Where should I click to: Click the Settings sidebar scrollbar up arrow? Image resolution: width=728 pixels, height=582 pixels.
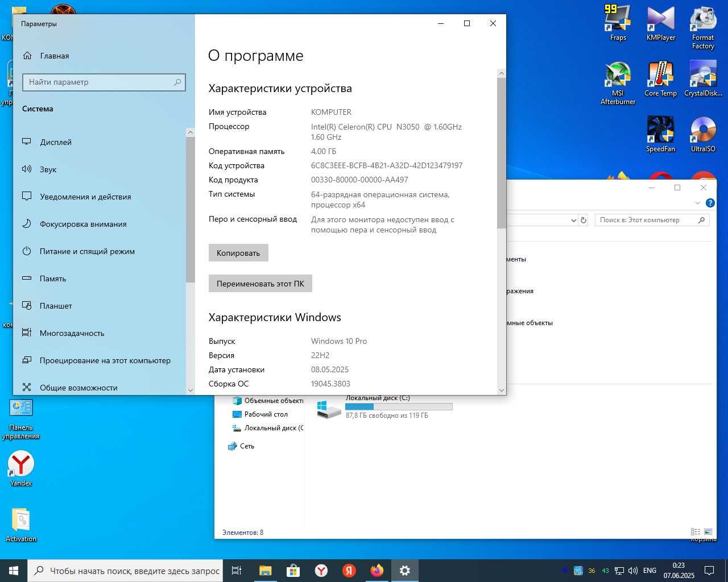pyautogui.click(x=191, y=132)
